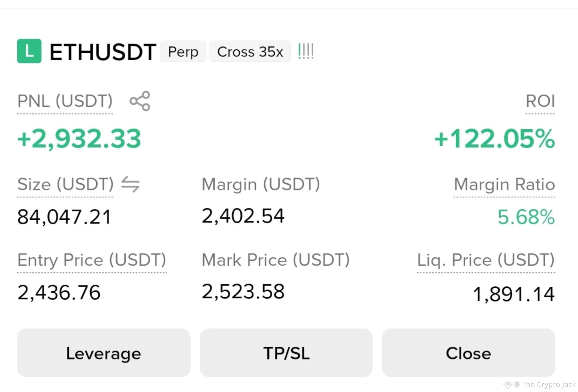This screenshot has width=578, height=392.
Task: Open the Leverage adjustment button
Action: (x=104, y=353)
